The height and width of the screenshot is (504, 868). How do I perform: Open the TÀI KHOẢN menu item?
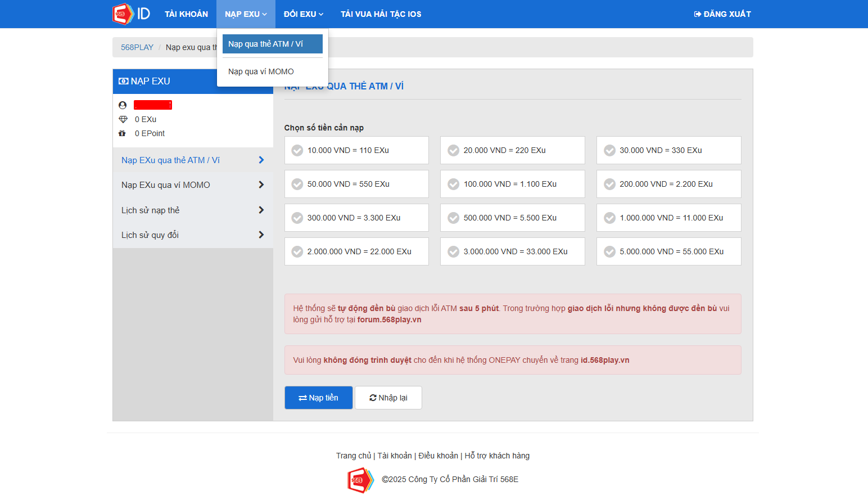pos(186,14)
